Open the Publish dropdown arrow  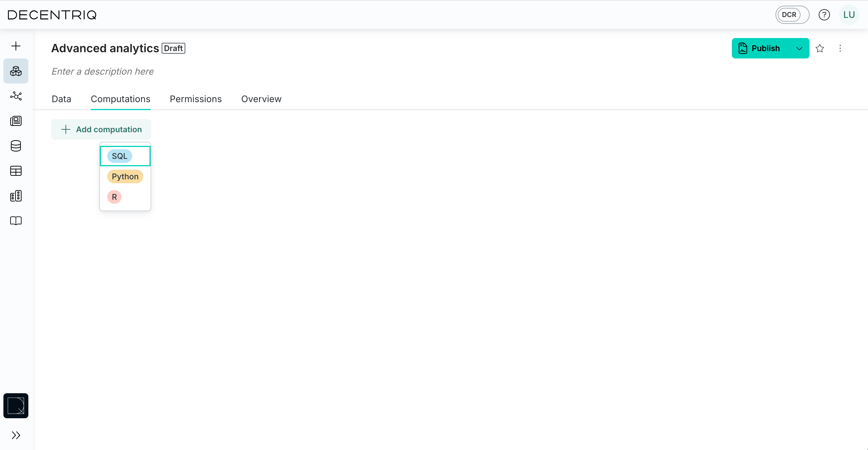point(800,48)
